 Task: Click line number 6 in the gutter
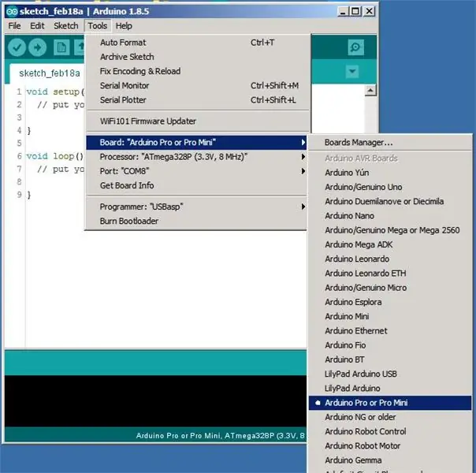click(x=19, y=156)
